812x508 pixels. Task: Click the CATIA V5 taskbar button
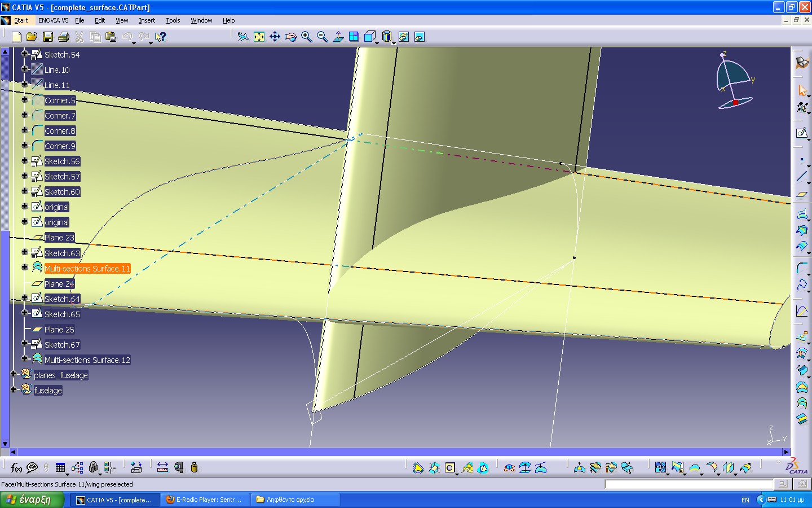[116, 500]
